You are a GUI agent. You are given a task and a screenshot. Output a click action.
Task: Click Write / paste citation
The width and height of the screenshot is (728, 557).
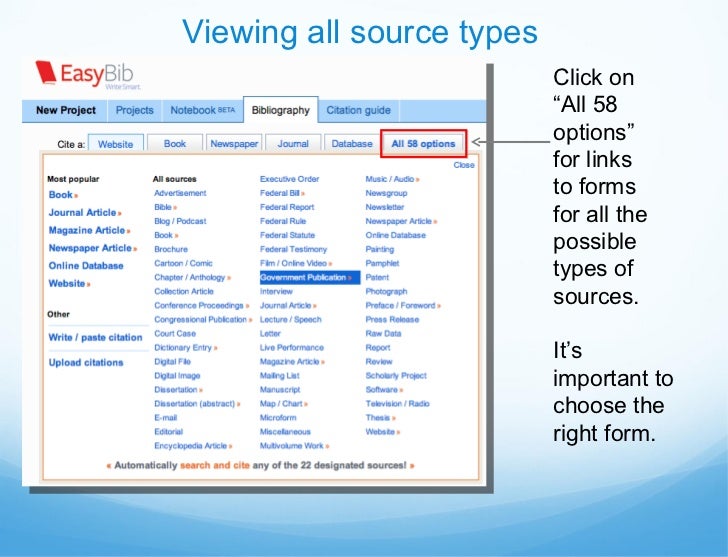click(x=95, y=337)
